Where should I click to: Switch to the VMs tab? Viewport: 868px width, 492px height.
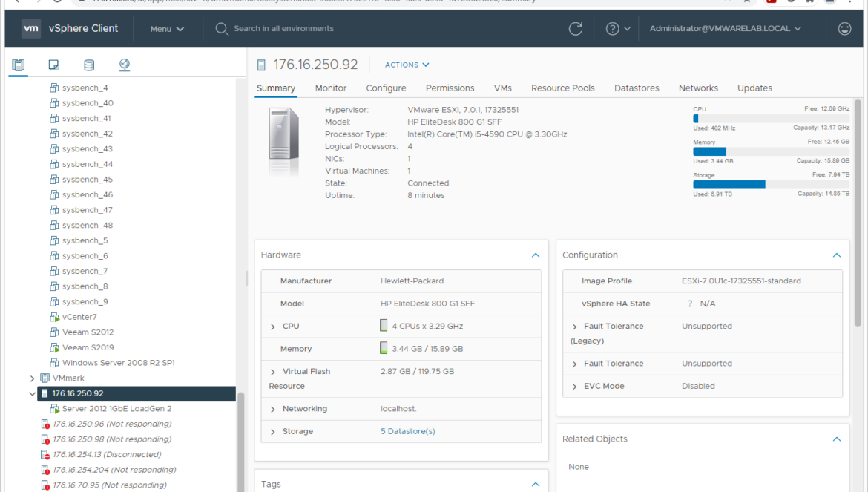click(x=503, y=88)
